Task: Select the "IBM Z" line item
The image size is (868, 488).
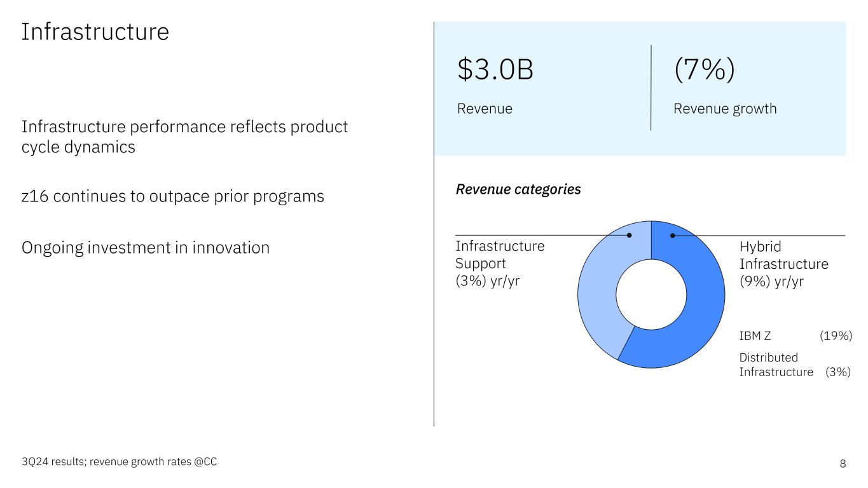Action: pyautogui.click(x=755, y=335)
